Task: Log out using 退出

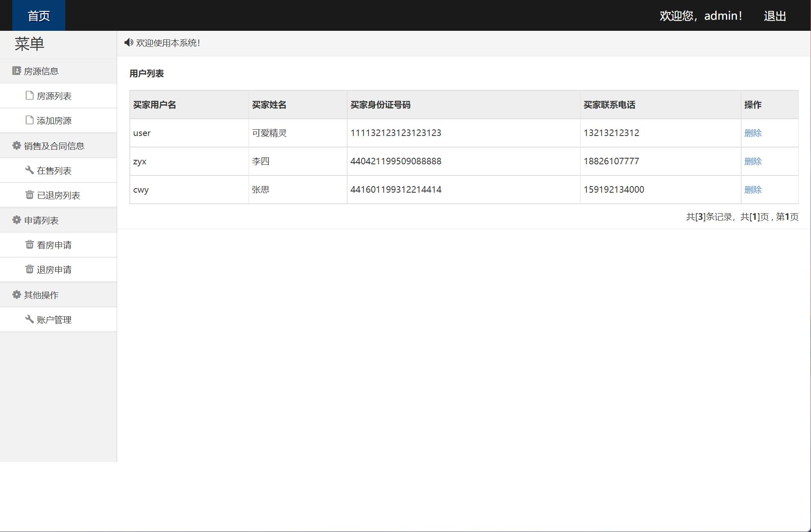Action: pyautogui.click(x=774, y=16)
